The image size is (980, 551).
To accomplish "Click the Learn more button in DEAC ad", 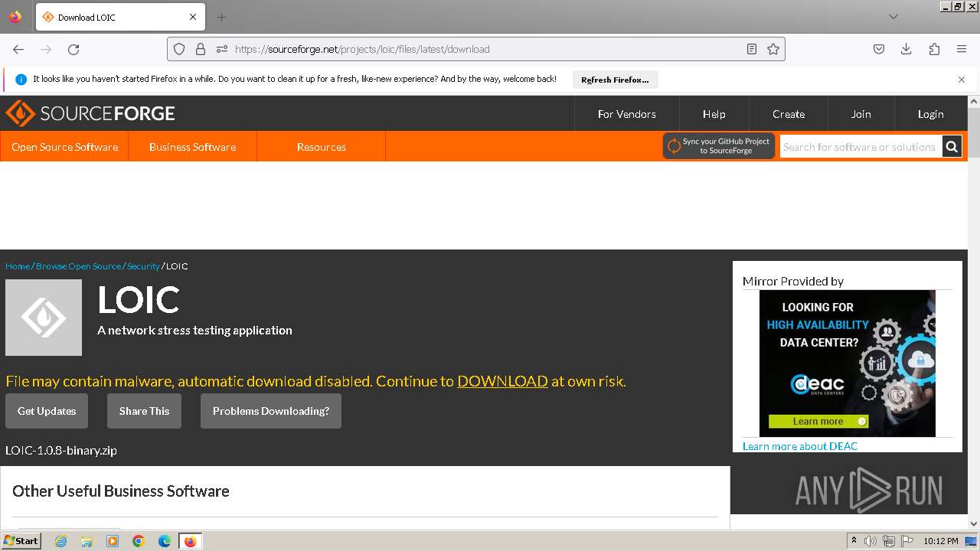I will 818,422.
